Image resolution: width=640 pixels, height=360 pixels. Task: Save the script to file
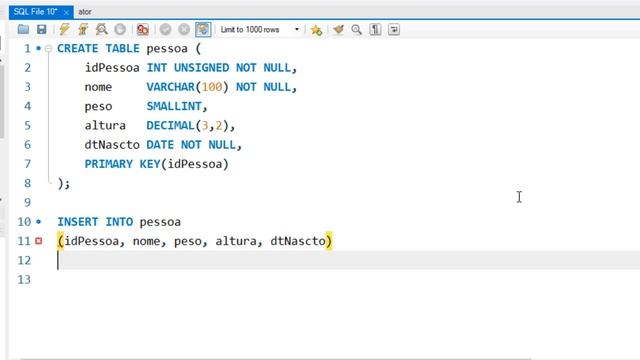[x=42, y=29]
